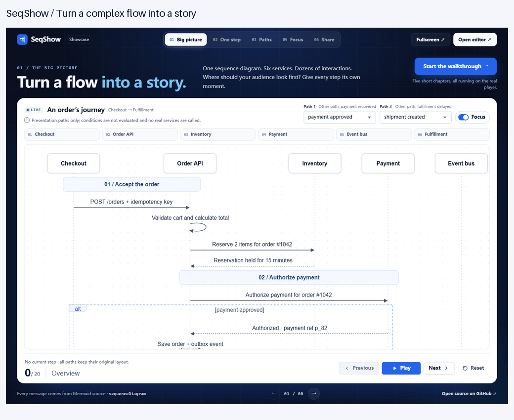Click the 'POST /orders + idempotency key' message

click(131, 202)
